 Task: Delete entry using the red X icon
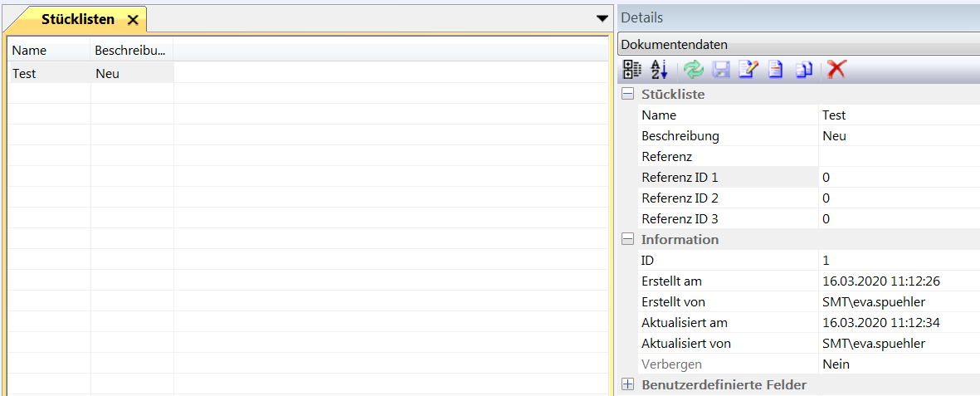[836, 71]
